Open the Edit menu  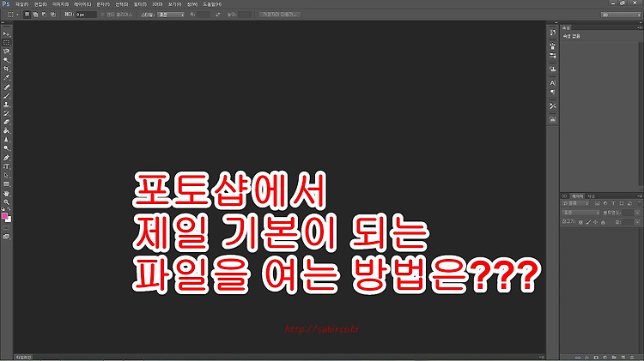(40, 4)
